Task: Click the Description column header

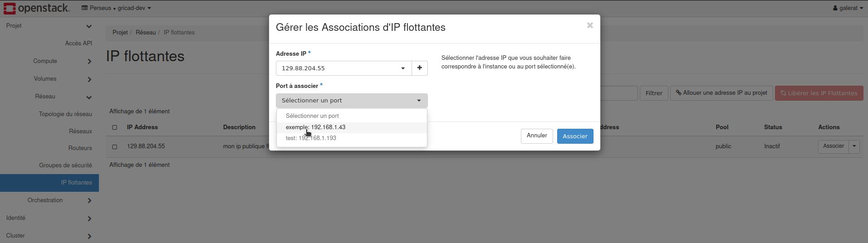Action: tap(239, 127)
